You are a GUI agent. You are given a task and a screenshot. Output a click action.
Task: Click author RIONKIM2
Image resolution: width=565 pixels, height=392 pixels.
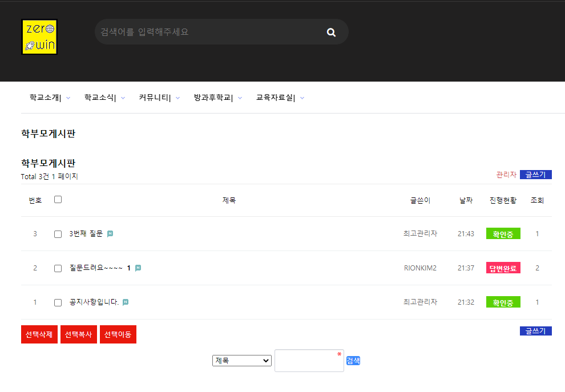420,268
